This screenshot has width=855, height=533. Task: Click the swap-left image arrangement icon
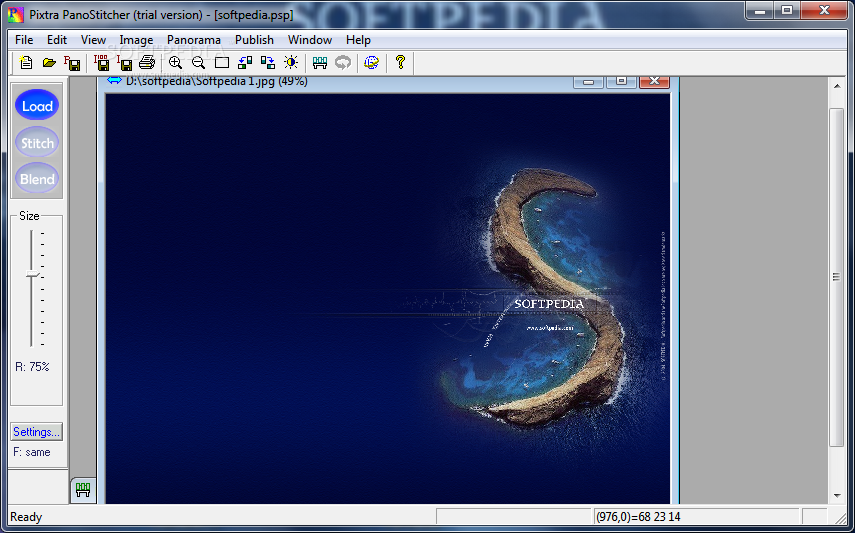point(245,63)
